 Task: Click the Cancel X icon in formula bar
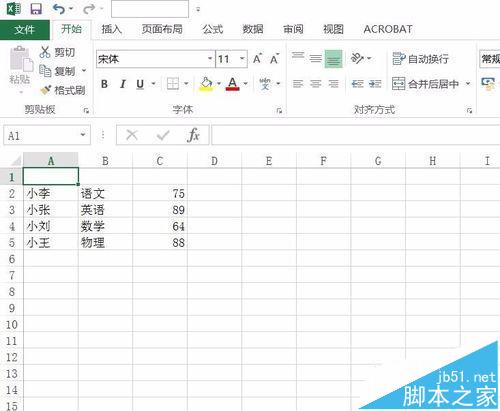pyautogui.click(x=132, y=135)
